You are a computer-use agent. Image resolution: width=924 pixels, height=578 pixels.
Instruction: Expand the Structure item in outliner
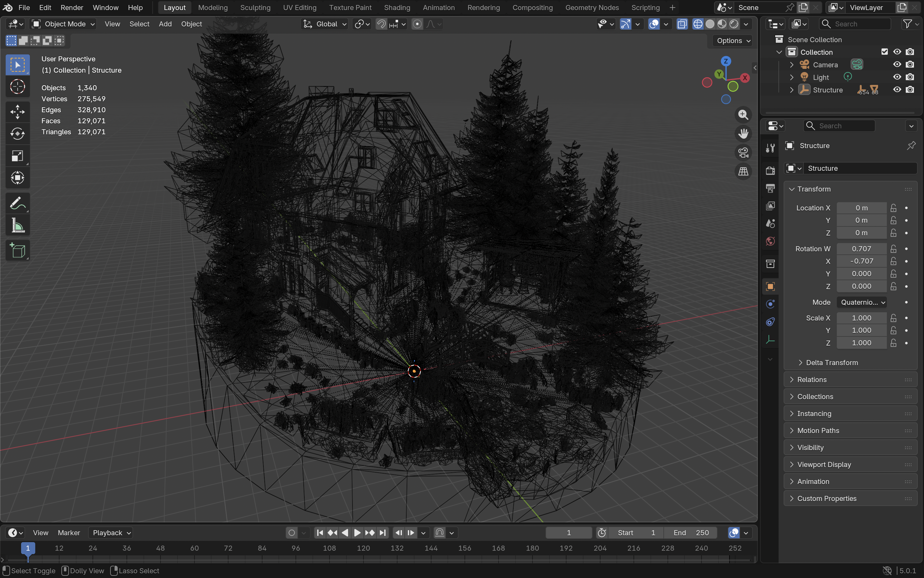(792, 90)
